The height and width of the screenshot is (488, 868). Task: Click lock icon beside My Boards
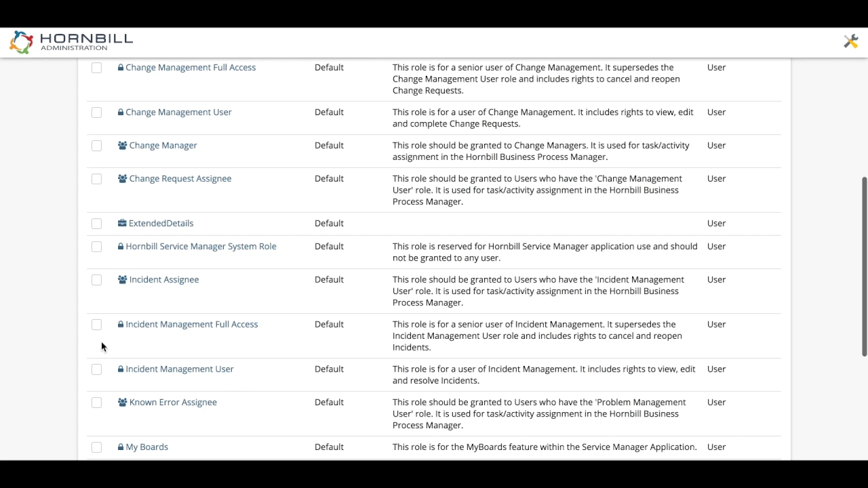point(121,447)
